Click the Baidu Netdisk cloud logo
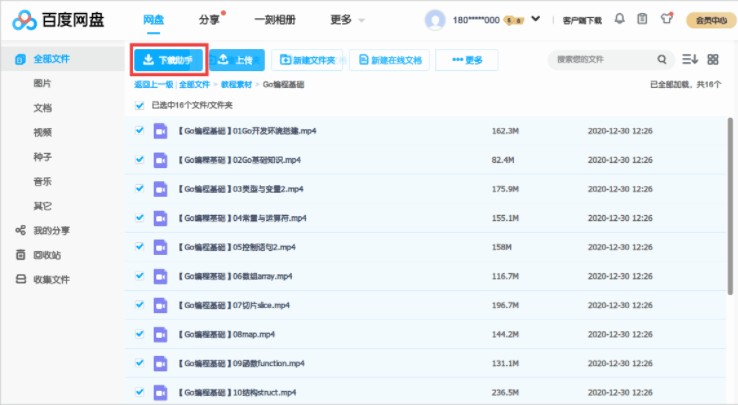 pyautogui.click(x=24, y=20)
